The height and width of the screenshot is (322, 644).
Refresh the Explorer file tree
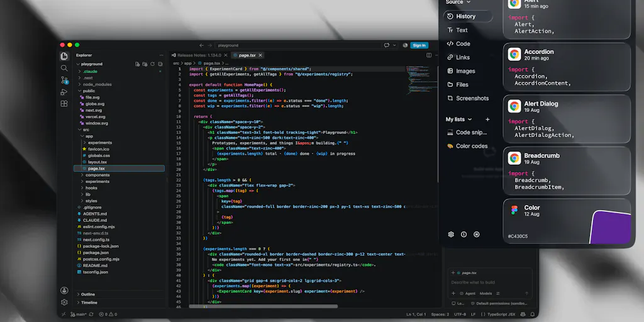point(152,64)
